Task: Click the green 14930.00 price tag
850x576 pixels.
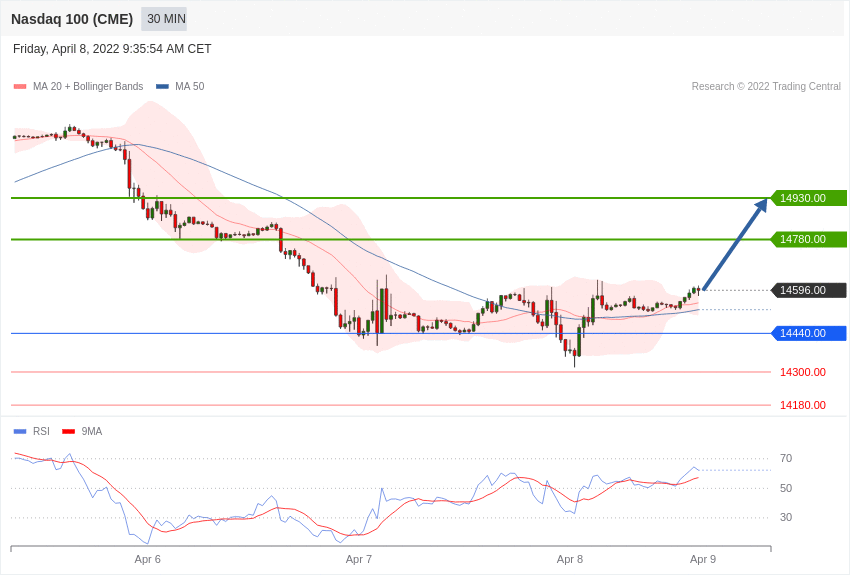Action: point(808,198)
